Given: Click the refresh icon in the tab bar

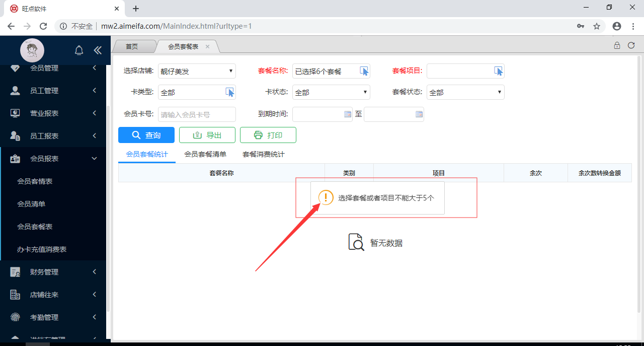Looking at the screenshot, I should coord(631,45).
